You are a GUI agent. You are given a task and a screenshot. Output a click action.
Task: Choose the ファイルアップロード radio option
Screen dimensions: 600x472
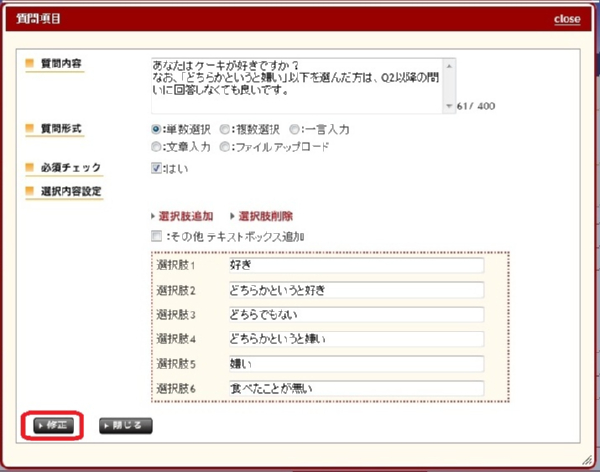pyautogui.click(x=225, y=147)
